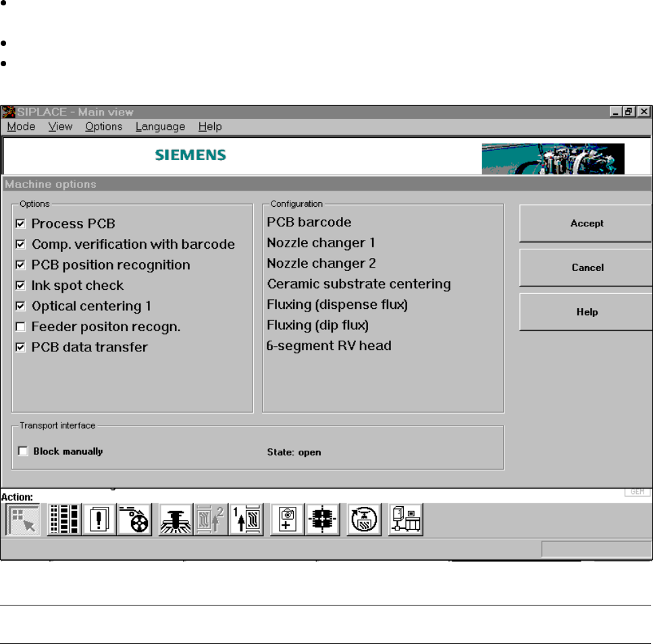Open the Mode menu

21,127
